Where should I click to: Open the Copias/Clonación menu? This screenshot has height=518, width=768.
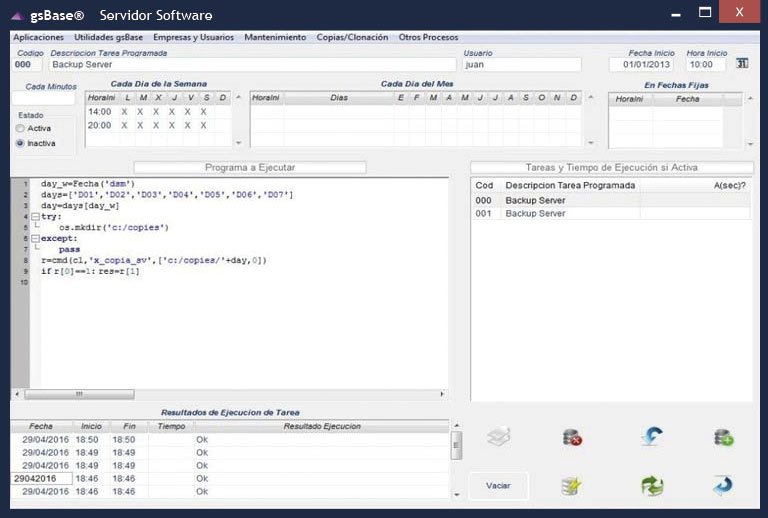tap(352, 37)
